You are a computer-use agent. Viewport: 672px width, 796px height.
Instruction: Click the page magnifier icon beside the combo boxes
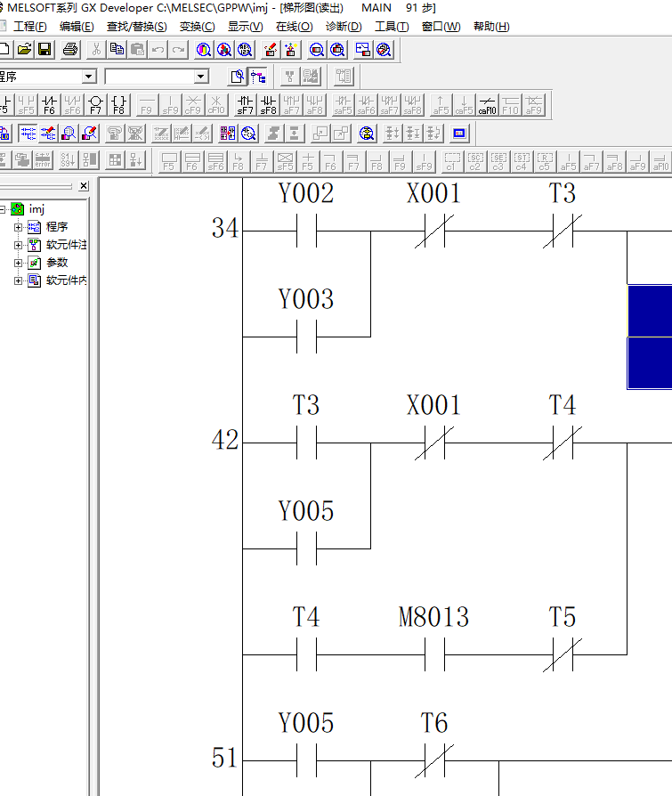pos(237,77)
